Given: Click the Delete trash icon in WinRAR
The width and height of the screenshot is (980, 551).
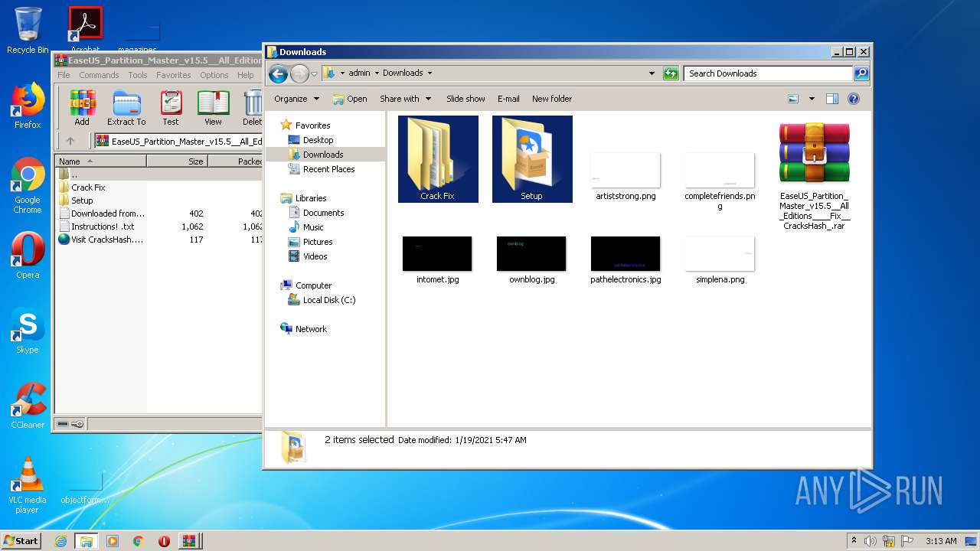Looking at the screenshot, I should tap(251, 107).
